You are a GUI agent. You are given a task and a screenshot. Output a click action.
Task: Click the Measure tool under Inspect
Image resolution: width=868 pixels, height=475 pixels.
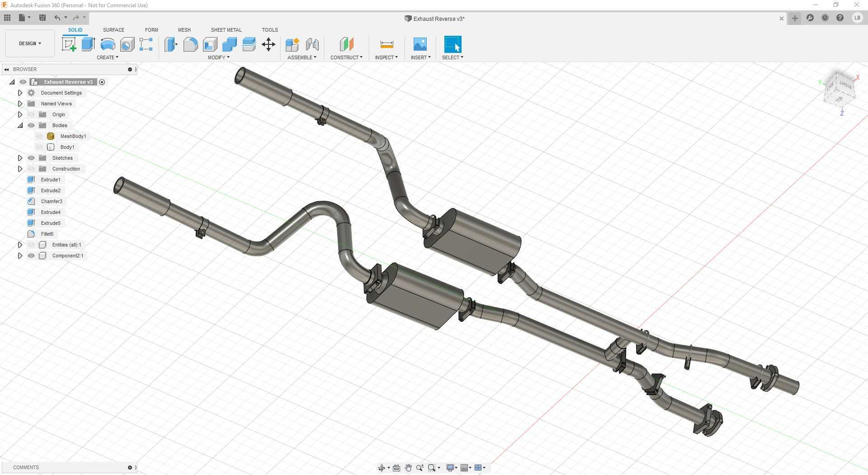pyautogui.click(x=387, y=44)
